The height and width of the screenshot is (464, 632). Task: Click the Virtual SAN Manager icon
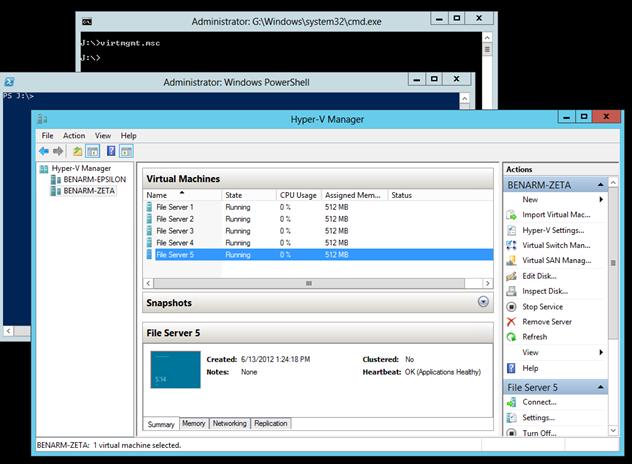click(511, 260)
